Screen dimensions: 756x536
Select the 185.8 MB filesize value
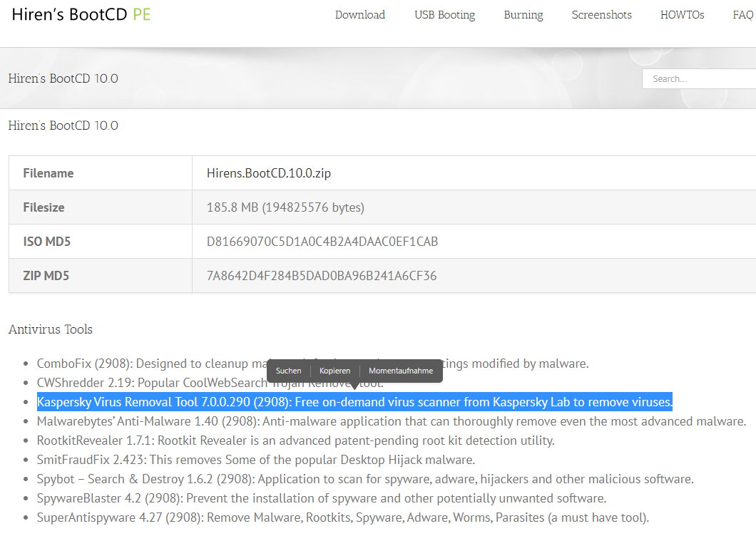285,207
